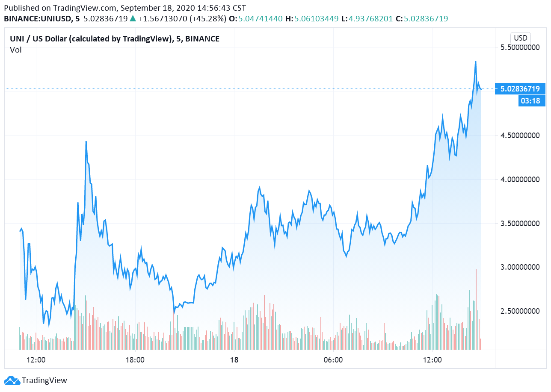Click the current price tag 5.02836719
This screenshot has height=392, width=551.
(x=520, y=89)
